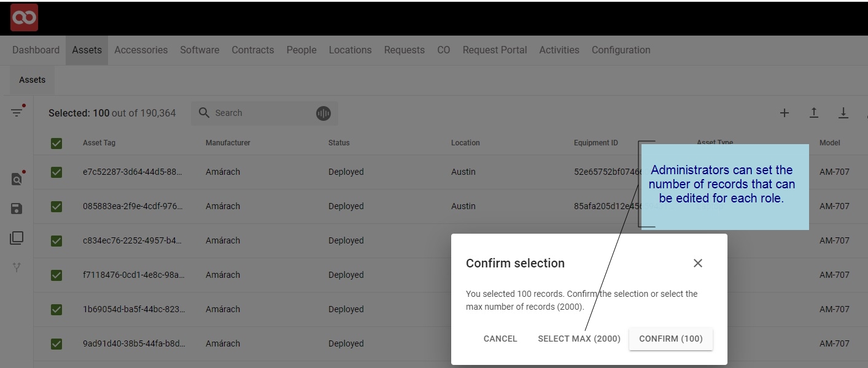Select the Assets menu item

(87, 50)
